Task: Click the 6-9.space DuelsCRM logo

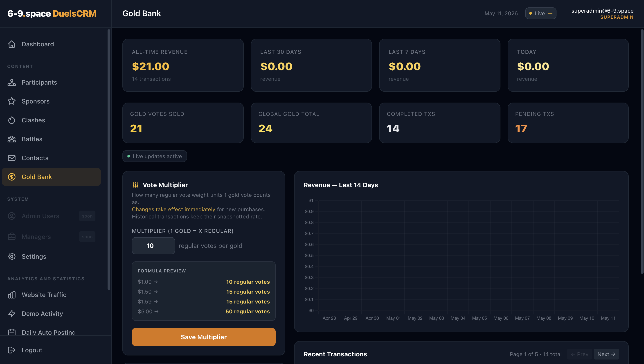Action: 52,13
